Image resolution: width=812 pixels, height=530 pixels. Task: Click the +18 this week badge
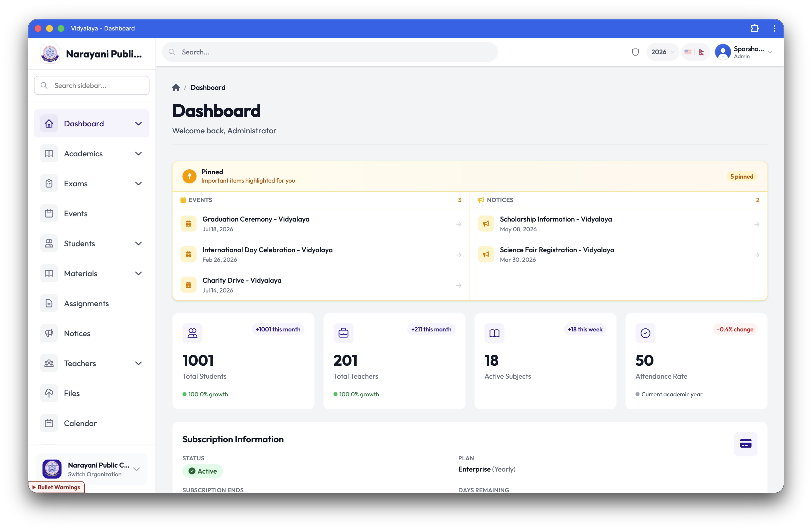[585, 329]
